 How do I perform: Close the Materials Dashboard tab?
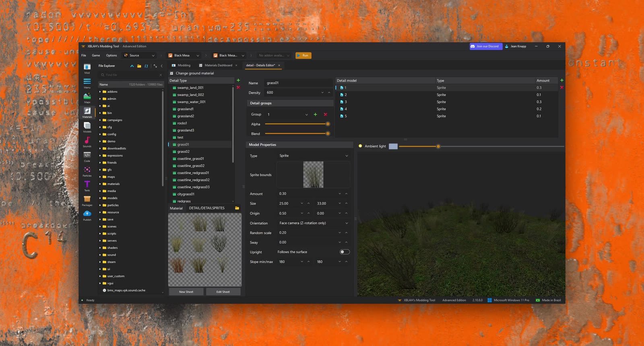click(236, 65)
